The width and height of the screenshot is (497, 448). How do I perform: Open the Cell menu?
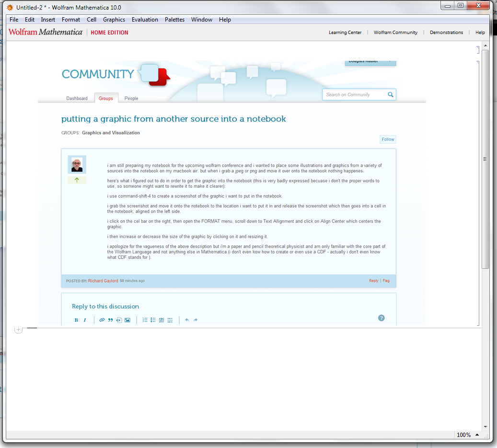tap(92, 20)
